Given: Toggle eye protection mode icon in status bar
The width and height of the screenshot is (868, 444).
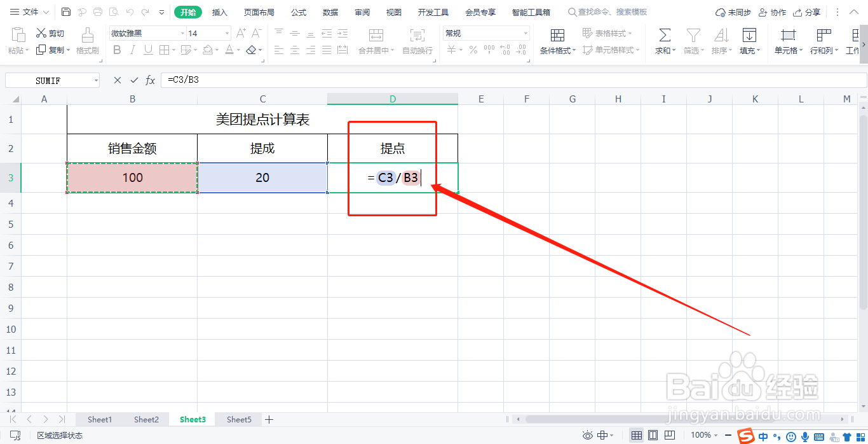Looking at the screenshot, I should click(588, 435).
